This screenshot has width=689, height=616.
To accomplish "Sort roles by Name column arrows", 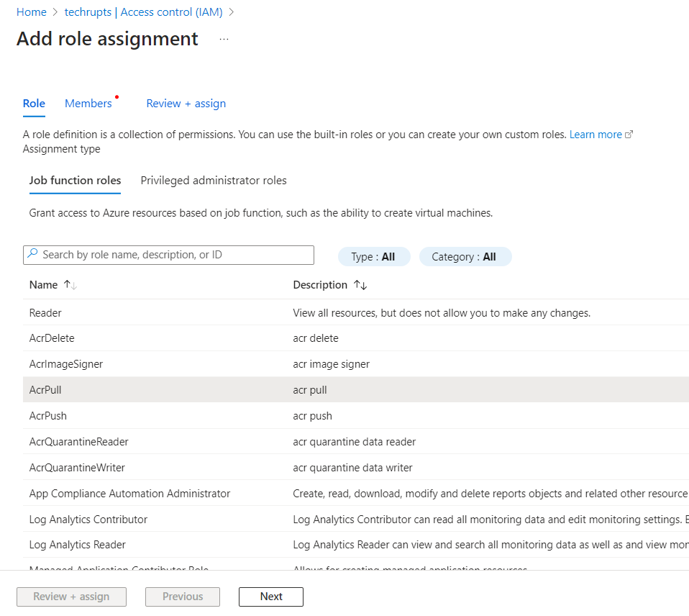I will point(70,285).
